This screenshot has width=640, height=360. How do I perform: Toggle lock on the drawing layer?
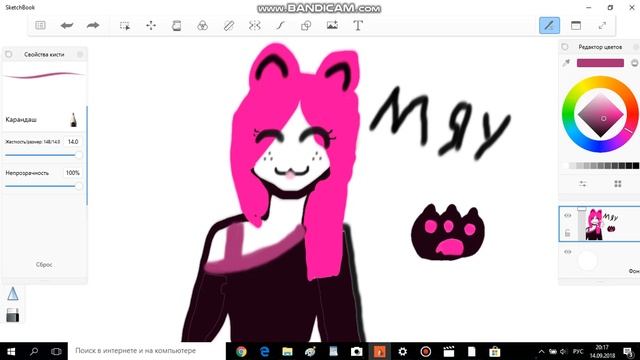567,233
